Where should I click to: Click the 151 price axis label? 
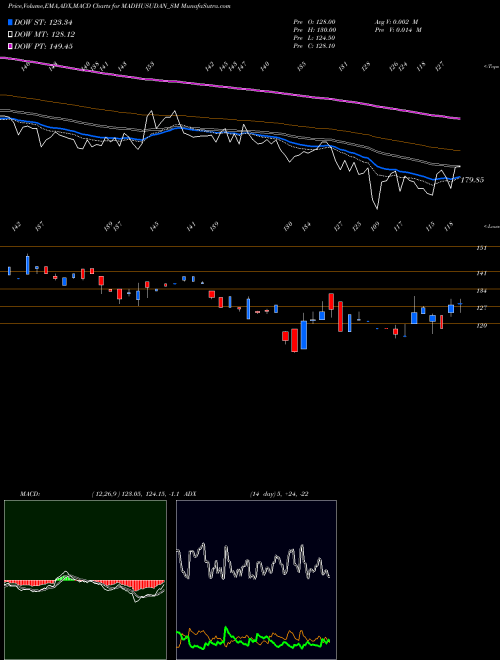tap(481, 248)
